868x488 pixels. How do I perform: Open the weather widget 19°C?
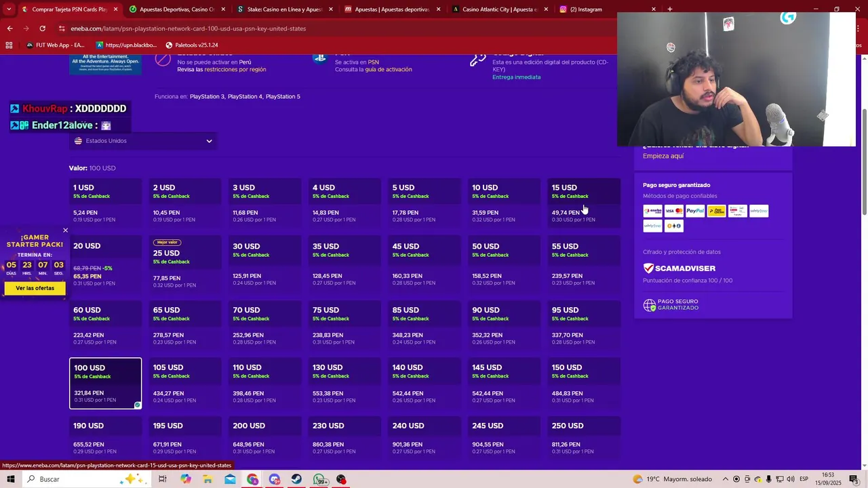coord(672,479)
